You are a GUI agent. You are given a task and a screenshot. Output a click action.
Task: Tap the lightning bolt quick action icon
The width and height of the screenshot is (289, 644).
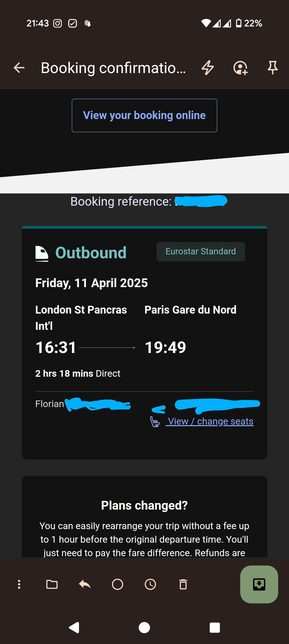(208, 68)
